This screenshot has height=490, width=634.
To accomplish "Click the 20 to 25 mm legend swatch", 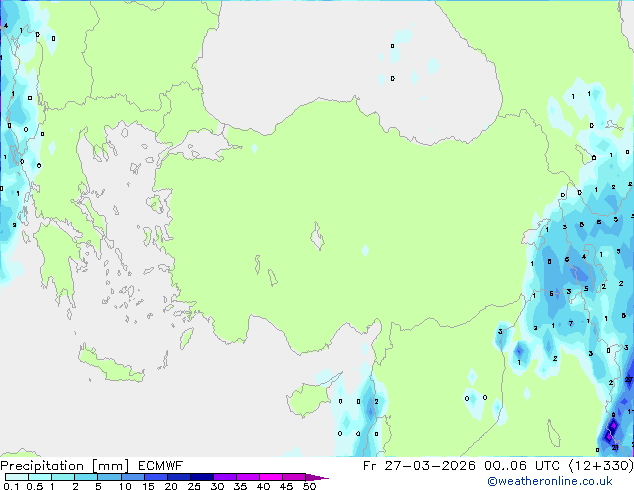I will click(178, 477).
